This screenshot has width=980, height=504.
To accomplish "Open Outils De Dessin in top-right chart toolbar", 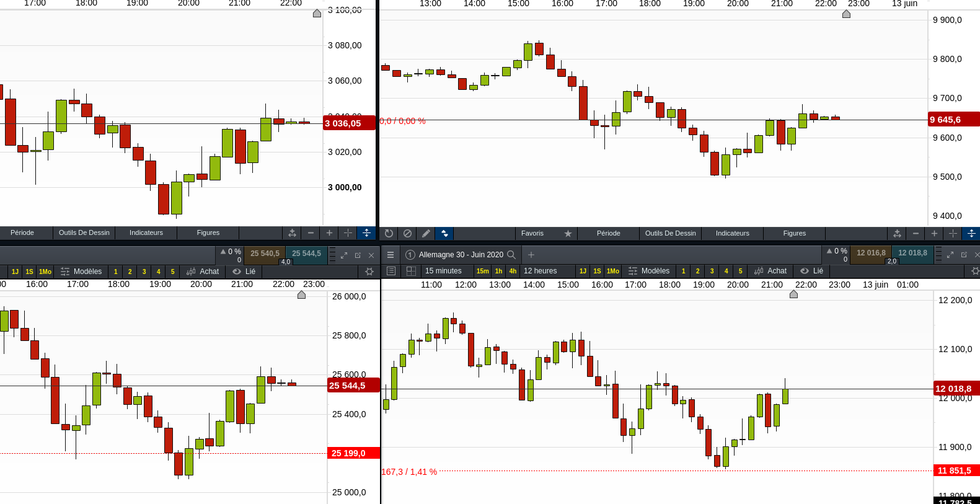I will [x=671, y=234].
